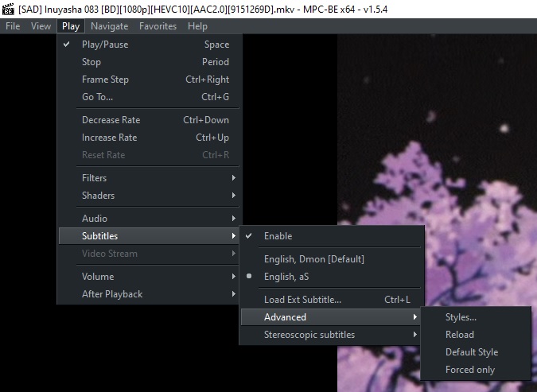The image size is (537, 392).
Task: Toggle Default Style for subtitles
Action: 476,352
